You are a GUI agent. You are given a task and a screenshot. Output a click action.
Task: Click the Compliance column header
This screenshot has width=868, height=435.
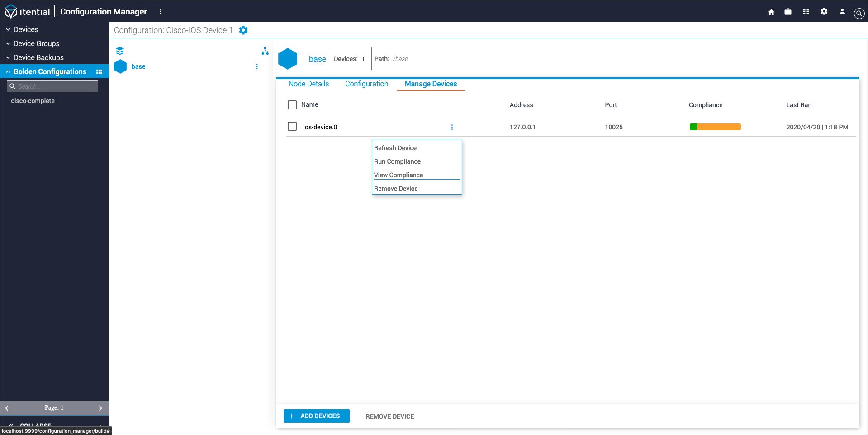point(706,105)
